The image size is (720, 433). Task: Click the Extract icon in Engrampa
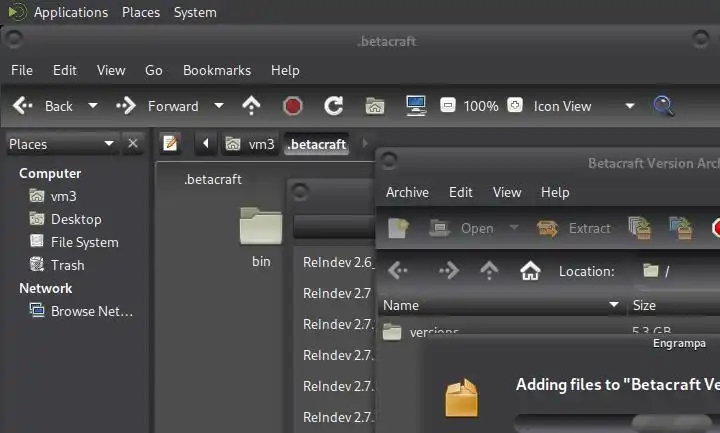[x=547, y=228]
